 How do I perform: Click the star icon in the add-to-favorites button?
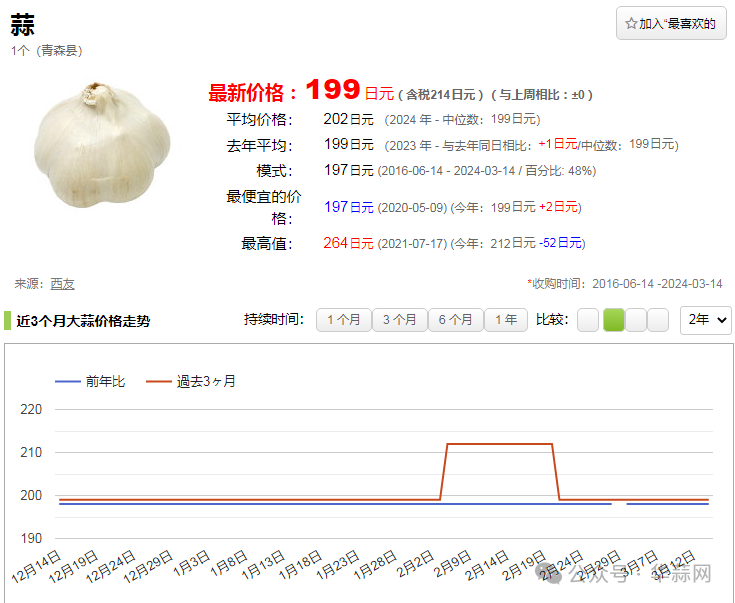coord(631,23)
